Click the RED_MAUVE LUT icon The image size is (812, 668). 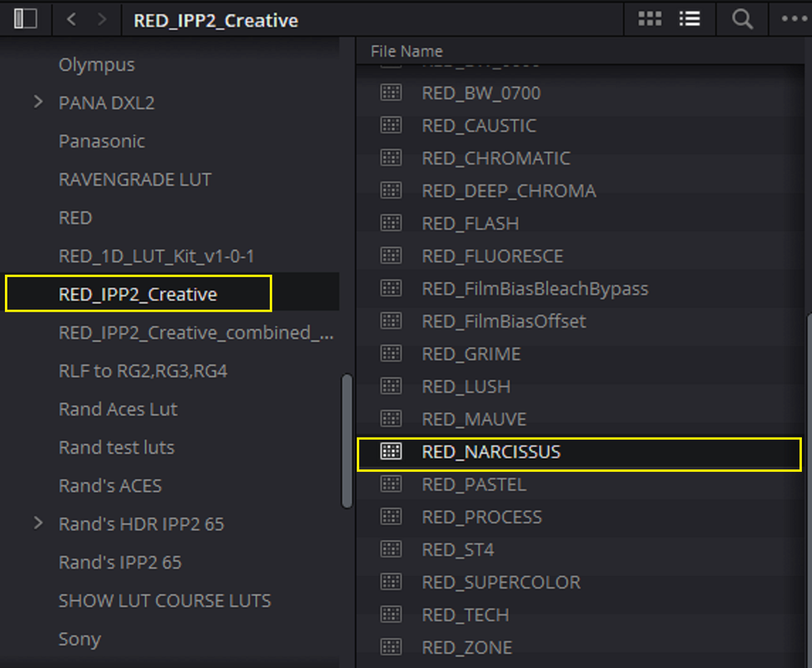tap(391, 418)
